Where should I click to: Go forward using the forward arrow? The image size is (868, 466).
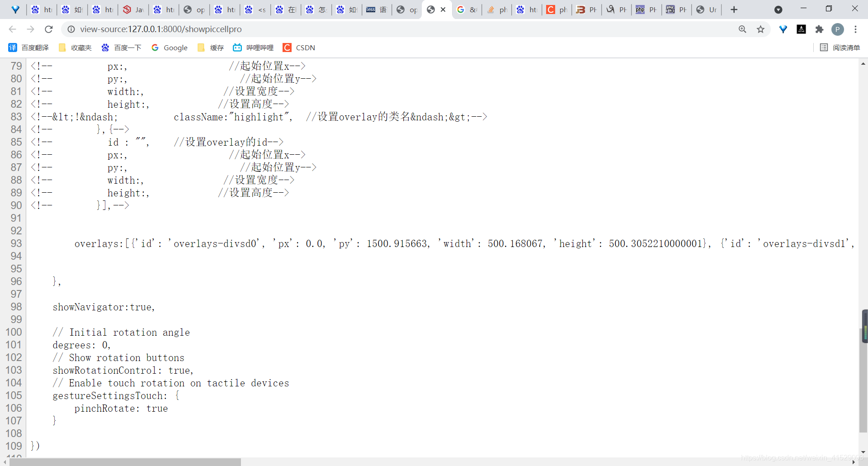point(30,29)
